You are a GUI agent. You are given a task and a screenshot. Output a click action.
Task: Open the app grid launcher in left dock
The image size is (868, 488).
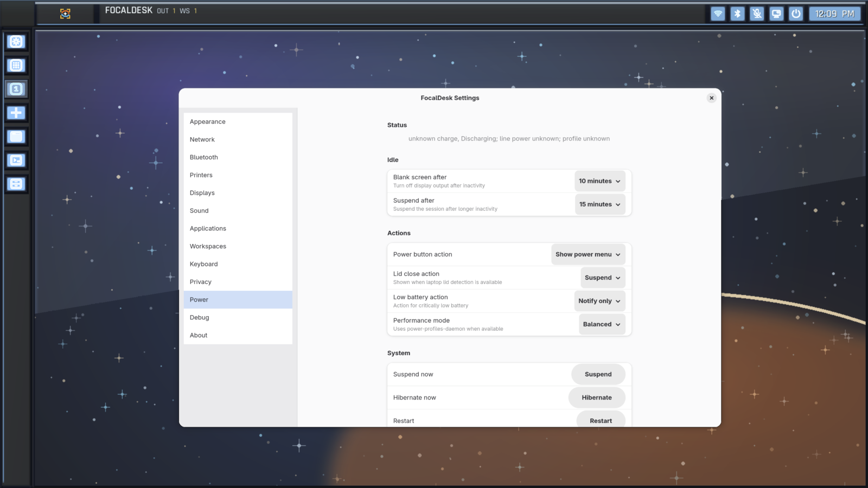point(16,66)
